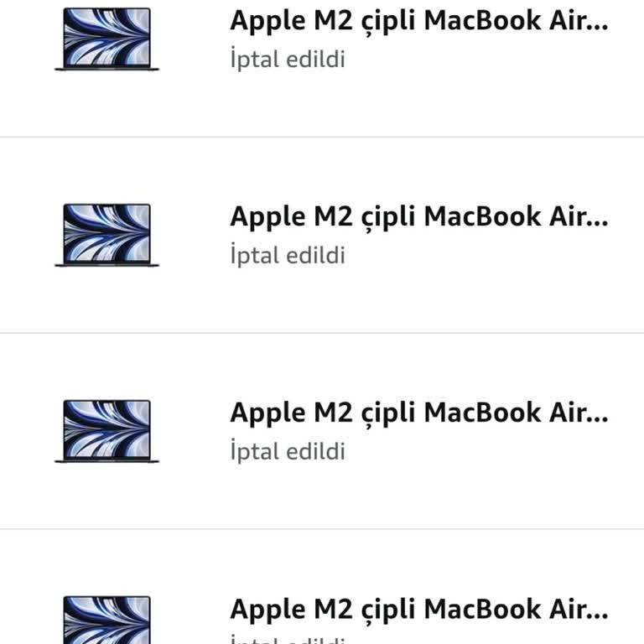This screenshot has width=644, height=644.
Task: Select the bottom partially visible MacBook thumbnail
Action: tap(106, 620)
